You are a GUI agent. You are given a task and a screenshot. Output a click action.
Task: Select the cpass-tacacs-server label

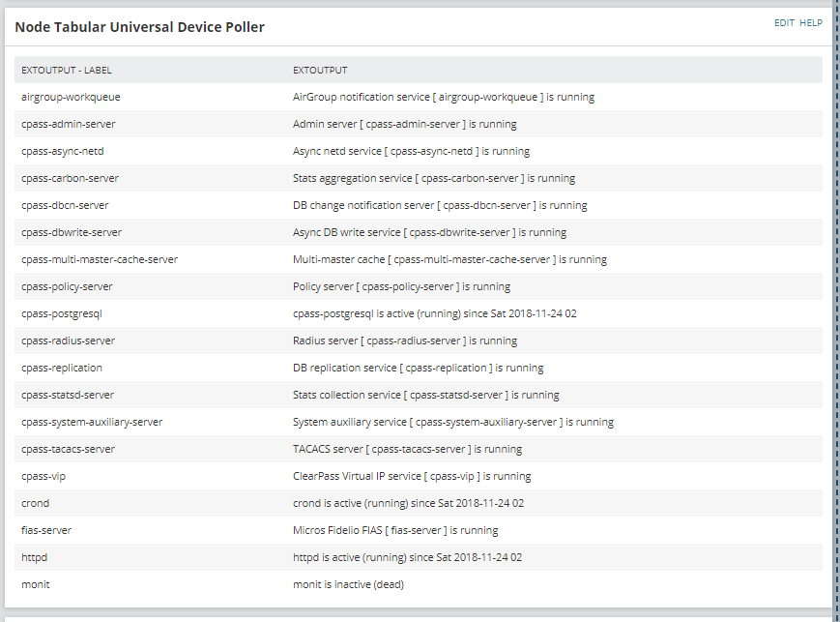pos(68,449)
